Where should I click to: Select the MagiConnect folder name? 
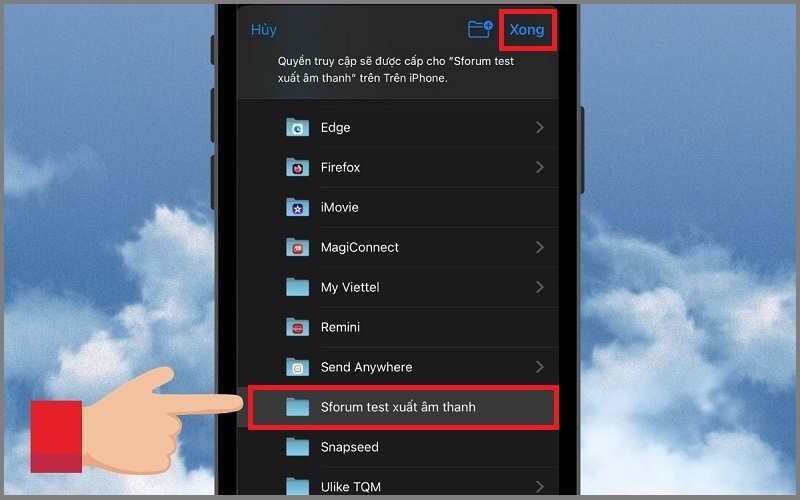360,247
